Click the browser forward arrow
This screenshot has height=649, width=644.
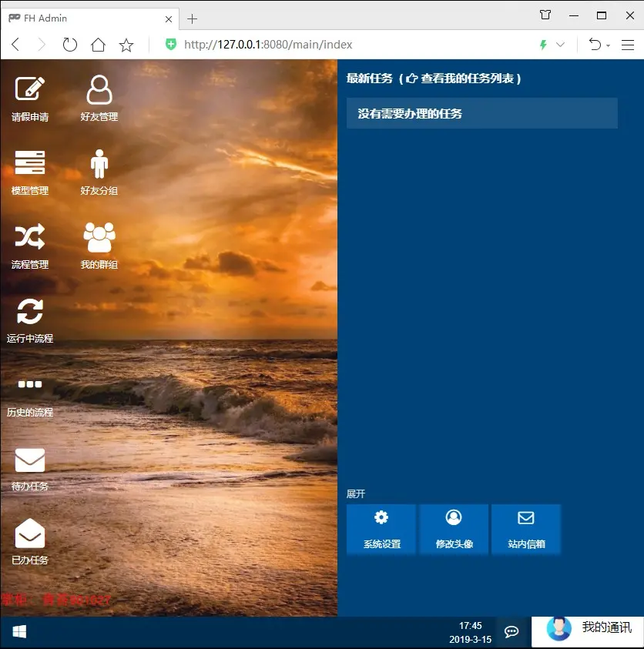coord(42,45)
